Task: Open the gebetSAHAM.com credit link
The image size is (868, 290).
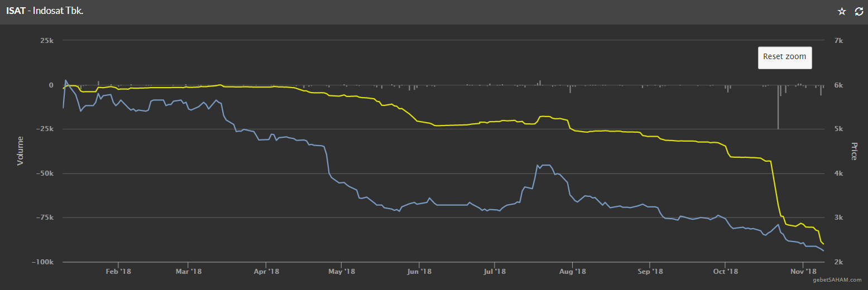Action: pyautogui.click(x=837, y=280)
